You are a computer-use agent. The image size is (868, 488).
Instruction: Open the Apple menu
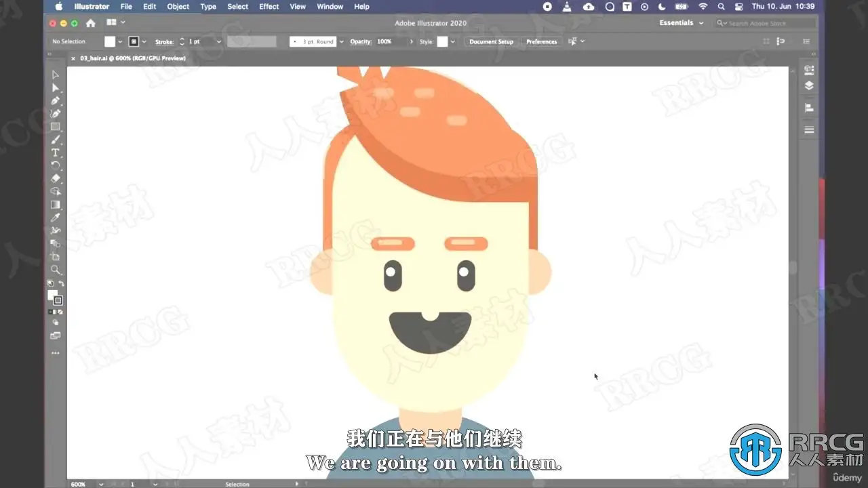58,7
